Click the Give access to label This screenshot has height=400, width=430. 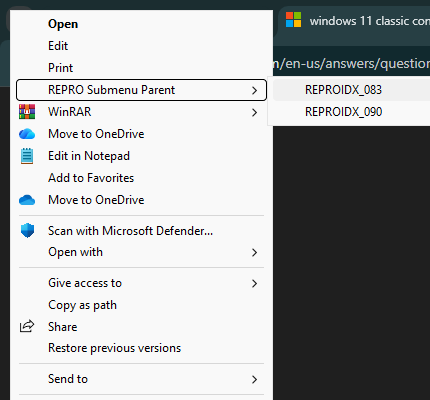85,283
